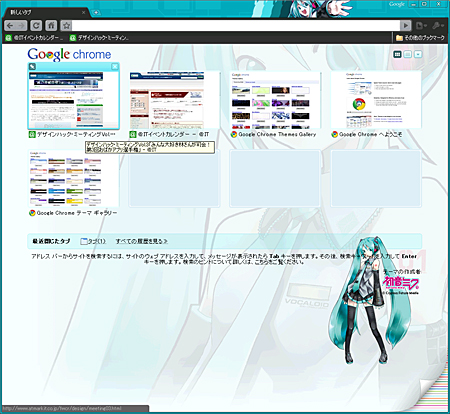Image resolution: width=450 pixels, height=414 pixels.
Task: Open the first most-visited thumbnail
Action: tap(73, 100)
